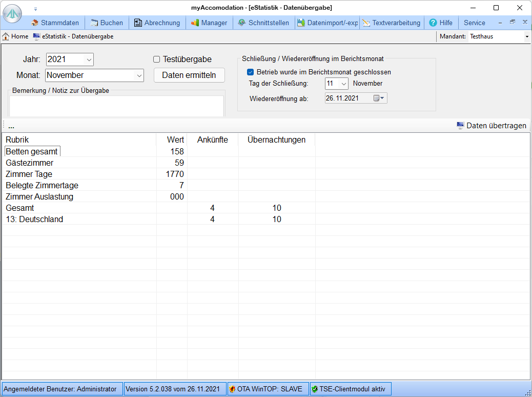Enable the Testübergabe checkbox
The image size is (532, 397).
click(157, 59)
